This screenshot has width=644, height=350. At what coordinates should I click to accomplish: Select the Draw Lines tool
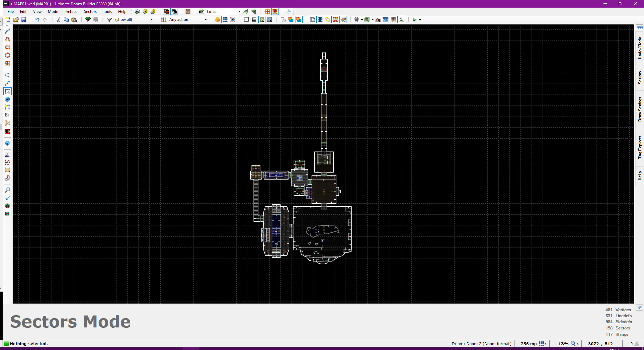7,31
